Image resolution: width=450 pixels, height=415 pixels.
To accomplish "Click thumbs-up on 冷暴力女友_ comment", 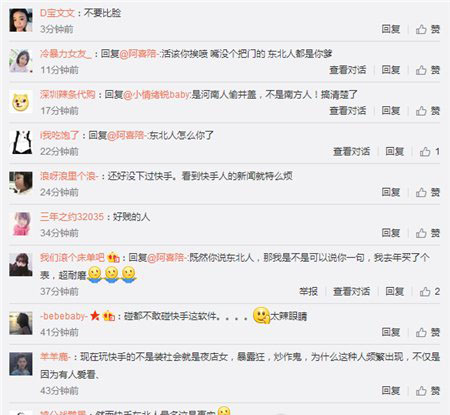I will [x=427, y=70].
